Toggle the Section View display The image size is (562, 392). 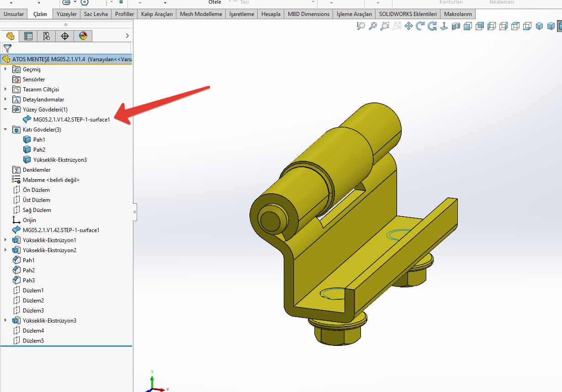[456, 26]
